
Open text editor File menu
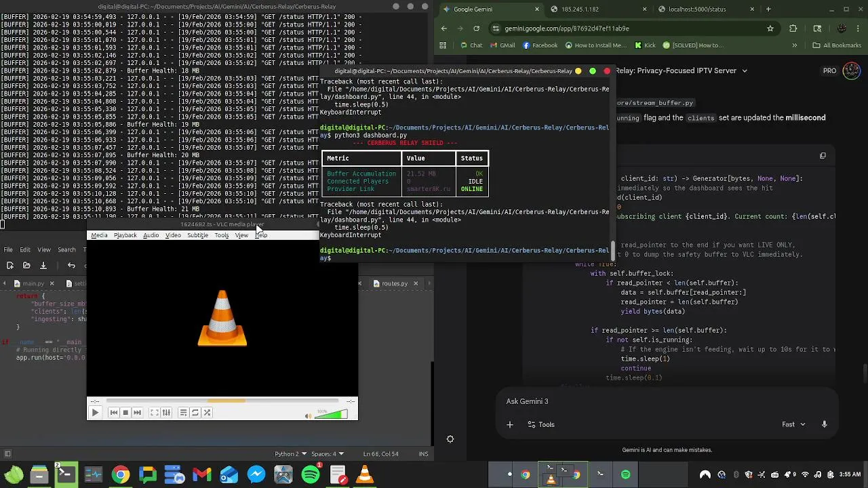8,249
